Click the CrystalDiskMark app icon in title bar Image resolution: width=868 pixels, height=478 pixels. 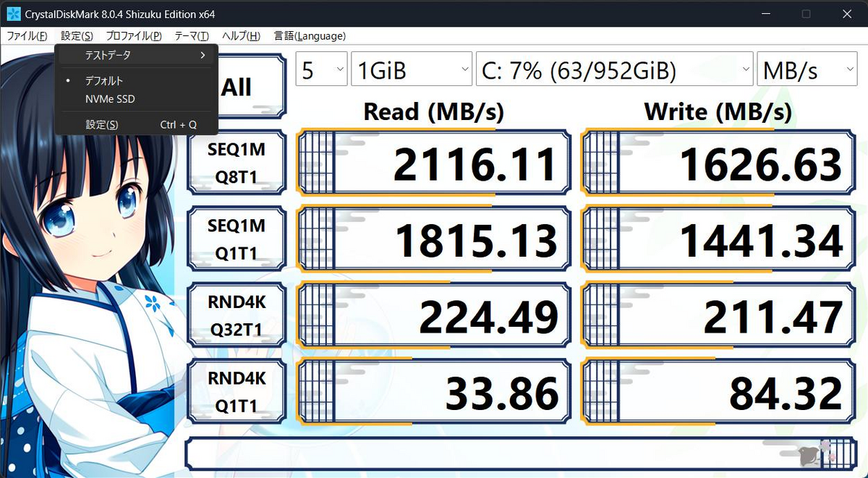click(13, 14)
